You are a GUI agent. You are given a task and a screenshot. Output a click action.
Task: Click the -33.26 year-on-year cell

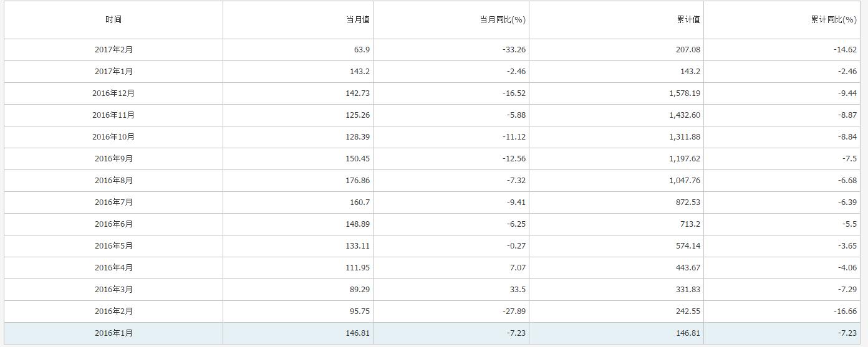coord(514,50)
